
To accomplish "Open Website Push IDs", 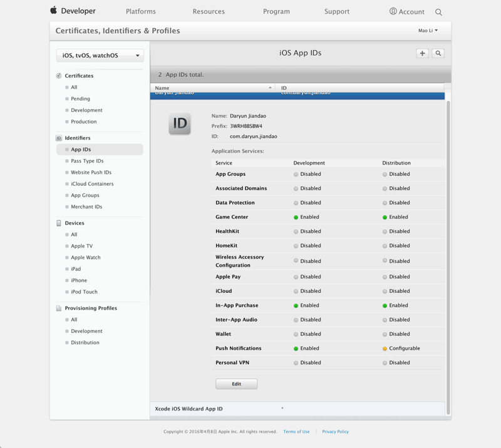I will click(91, 173).
